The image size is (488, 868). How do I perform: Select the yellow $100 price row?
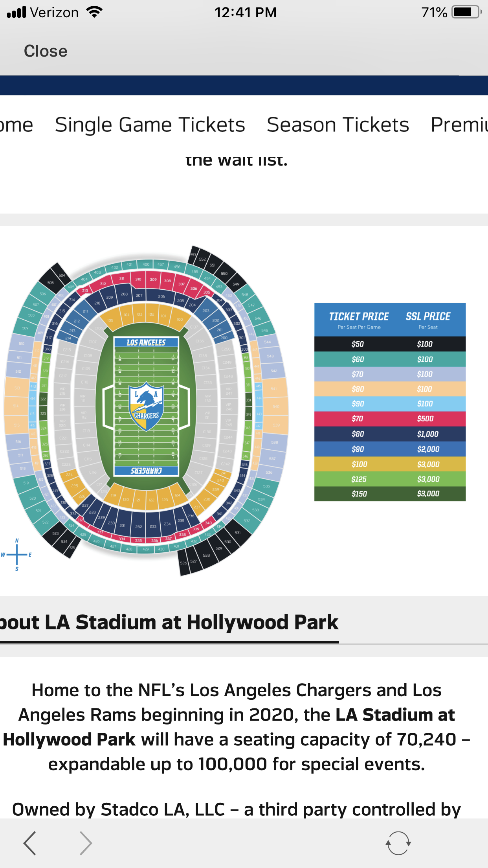click(x=390, y=464)
